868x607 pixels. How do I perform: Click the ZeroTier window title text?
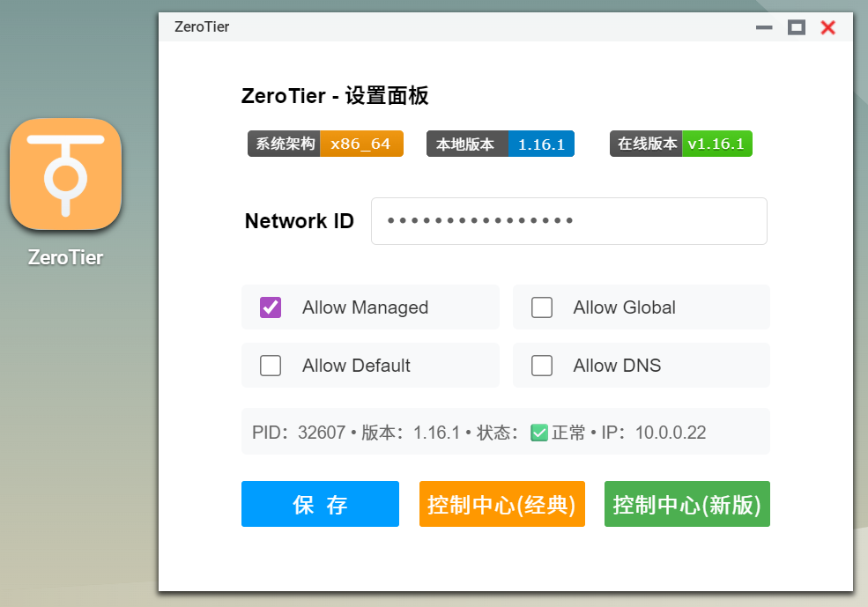click(x=202, y=26)
